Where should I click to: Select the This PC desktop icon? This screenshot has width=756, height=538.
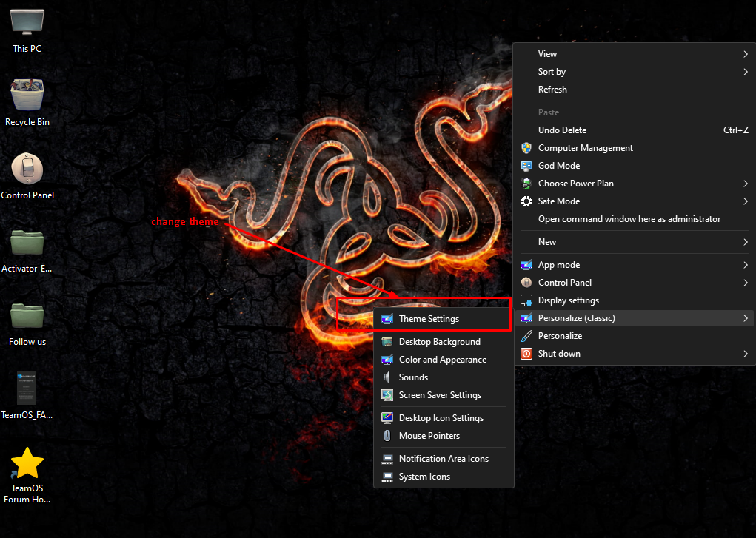(x=27, y=21)
